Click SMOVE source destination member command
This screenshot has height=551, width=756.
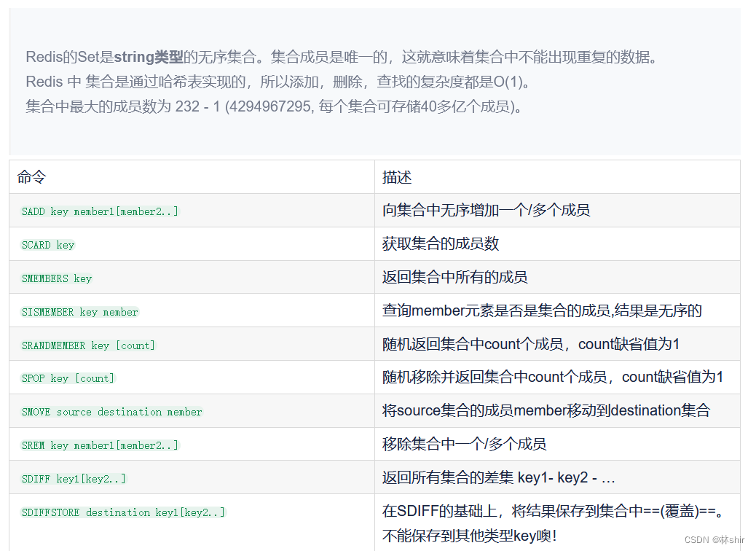[112, 412]
